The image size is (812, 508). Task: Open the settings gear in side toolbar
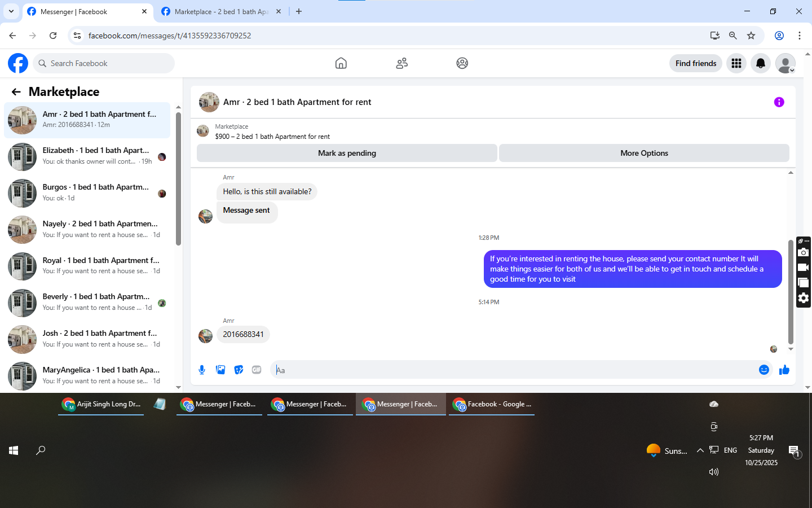[x=804, y=298]
